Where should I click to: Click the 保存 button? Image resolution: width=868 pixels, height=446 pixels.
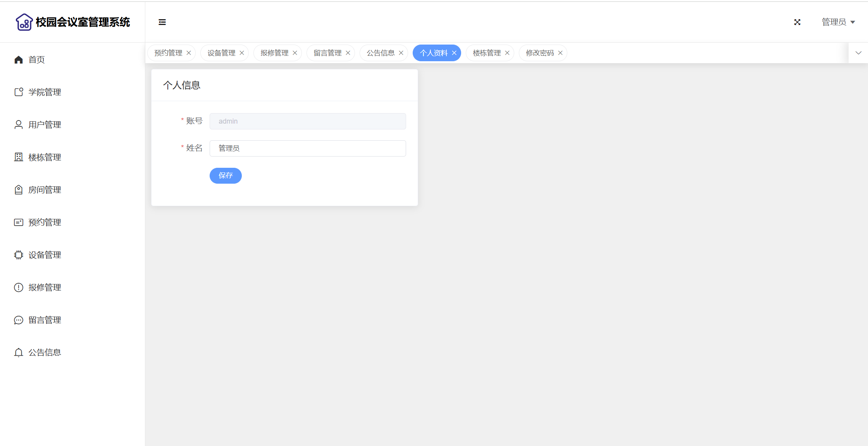click(x=226, y=176)
